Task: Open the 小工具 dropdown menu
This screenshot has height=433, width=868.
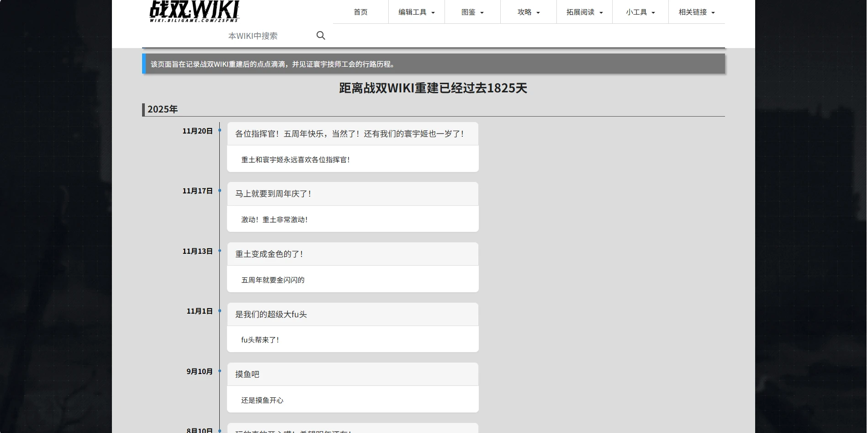Action: [x=640, y=12]
